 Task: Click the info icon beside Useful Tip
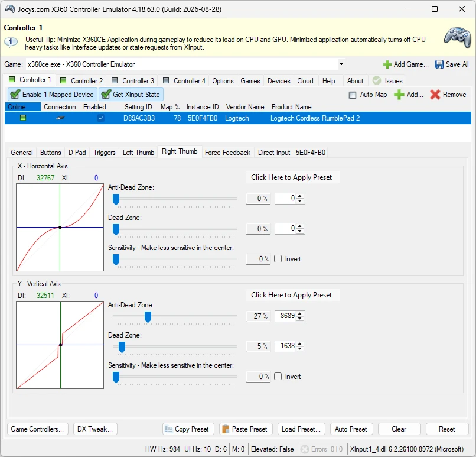pos(11,41)
